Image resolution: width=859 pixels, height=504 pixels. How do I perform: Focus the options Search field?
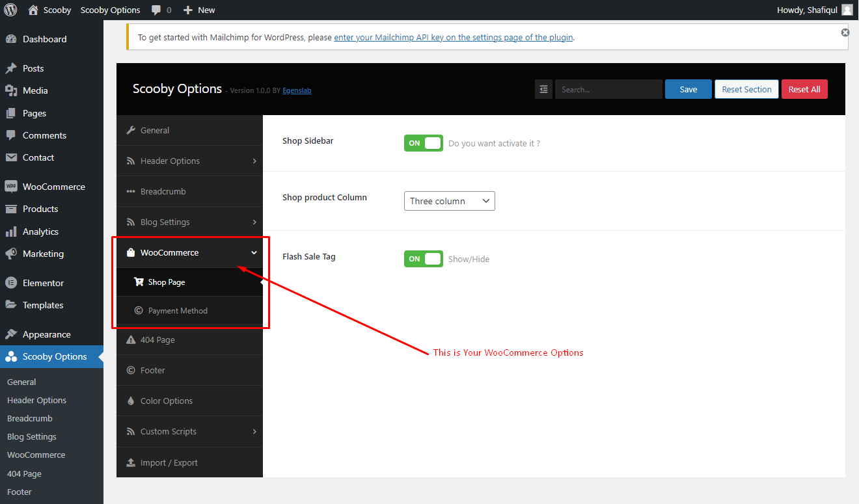608,89
